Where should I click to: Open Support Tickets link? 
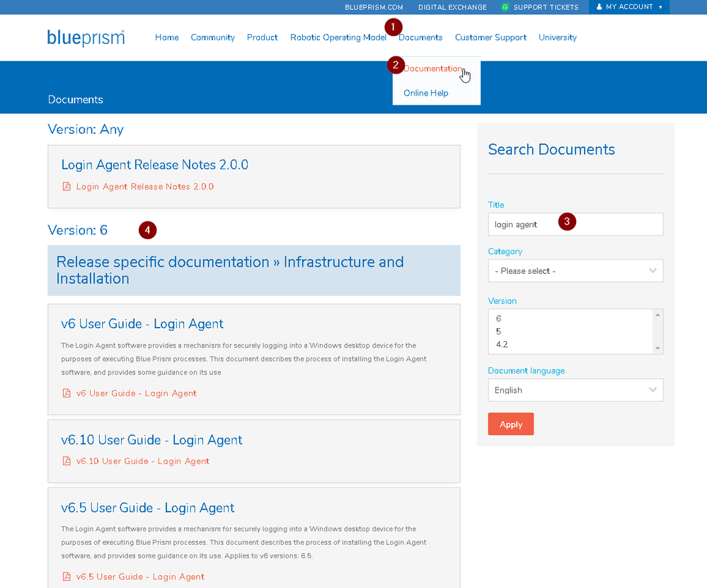(546, 7)
